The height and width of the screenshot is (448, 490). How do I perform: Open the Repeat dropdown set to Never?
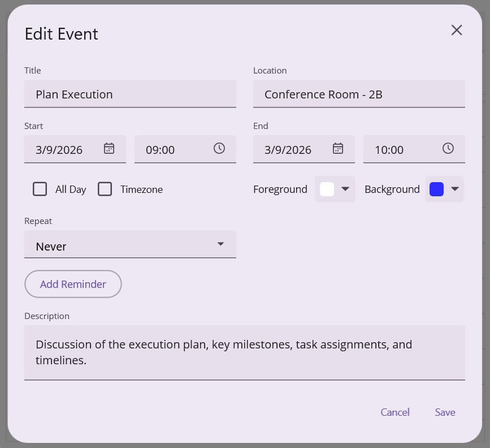131,244
